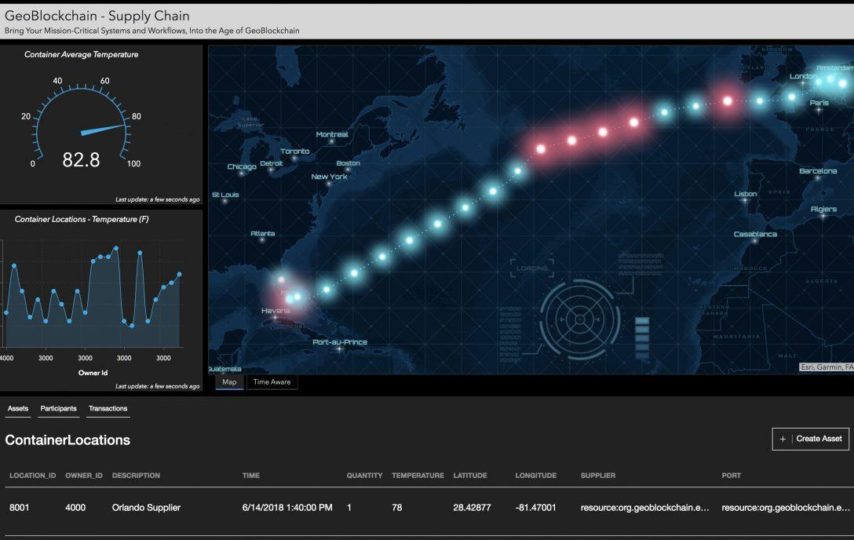
Task: Click the GeoBlockchain - Supply Chain title
Action: coord(97,16)
